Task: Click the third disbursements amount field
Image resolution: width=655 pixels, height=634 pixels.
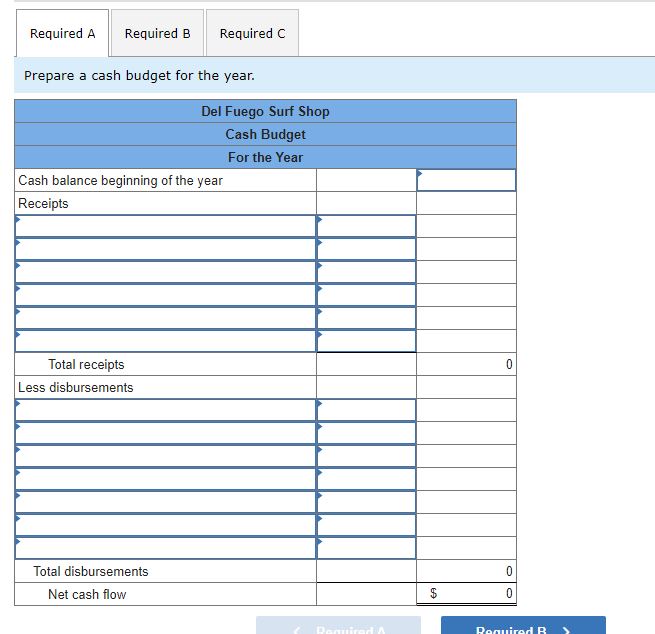Action: tap(366, 456)
